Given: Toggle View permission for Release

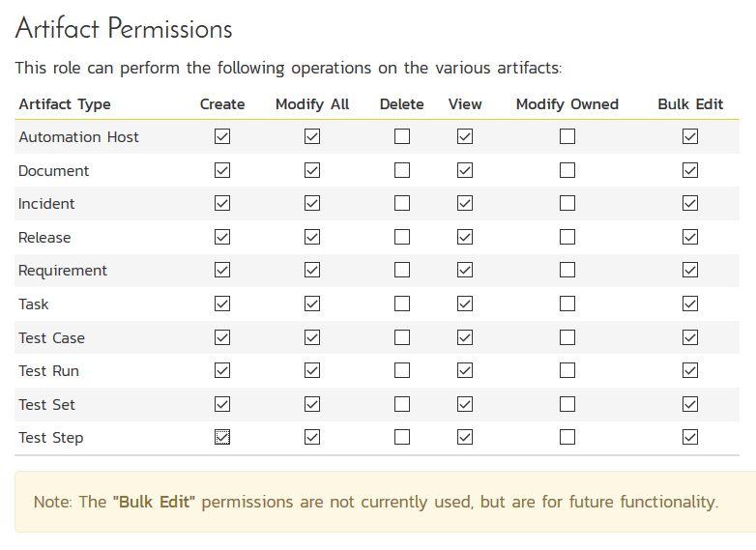Looking at the screenshot, I should pyautogui.click(x=465, y=237).
